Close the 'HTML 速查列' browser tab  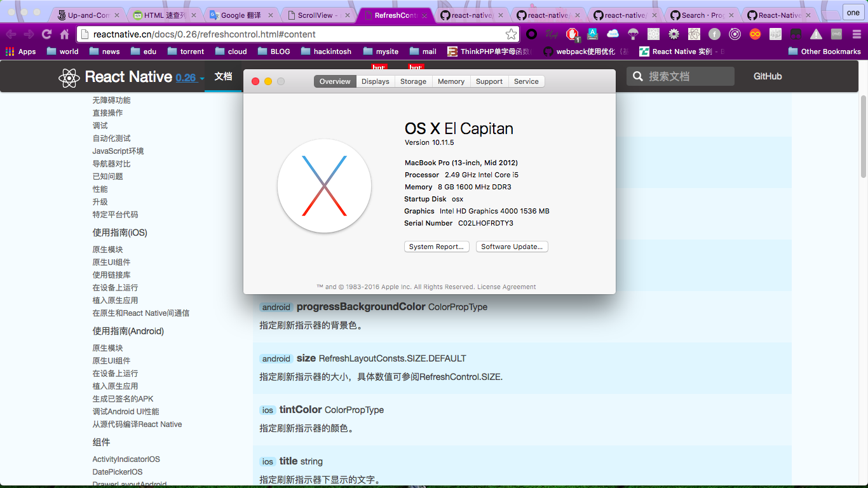(x=194, y=15)
